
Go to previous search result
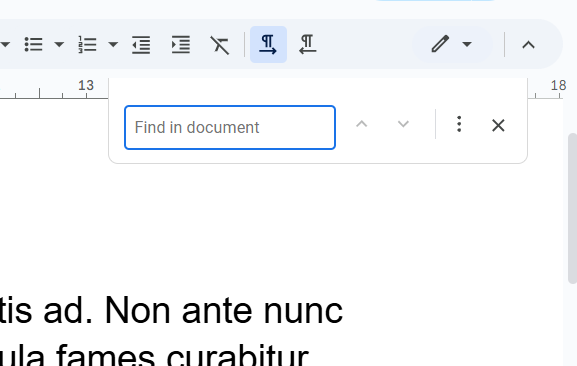tap(362, 124)
